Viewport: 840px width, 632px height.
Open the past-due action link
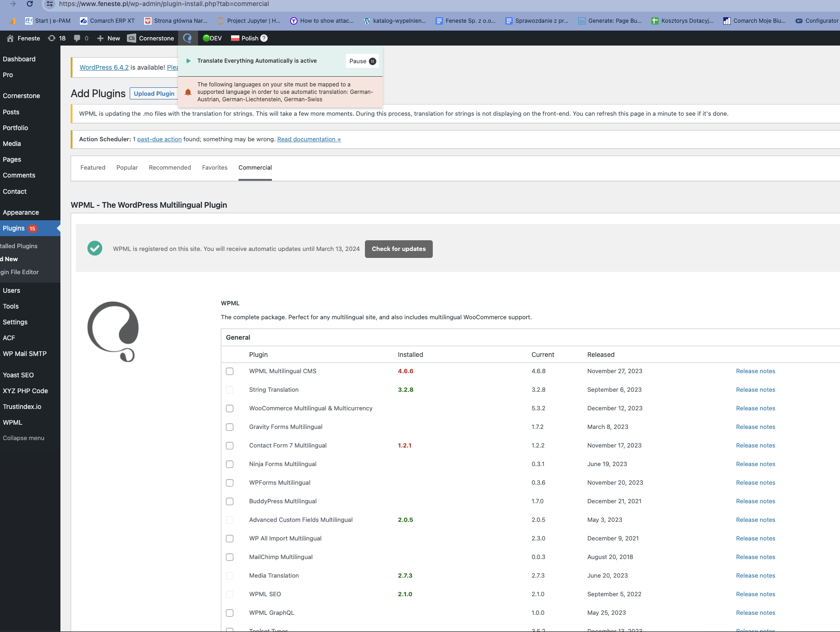point(159,139)
